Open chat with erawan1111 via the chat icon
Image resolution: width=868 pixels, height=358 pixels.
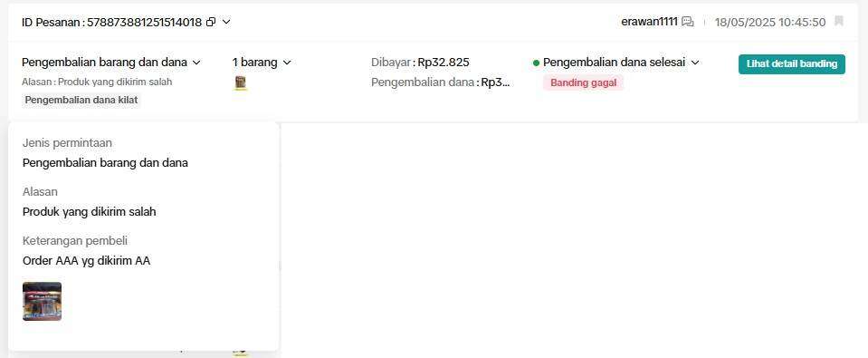coord(688,22)
